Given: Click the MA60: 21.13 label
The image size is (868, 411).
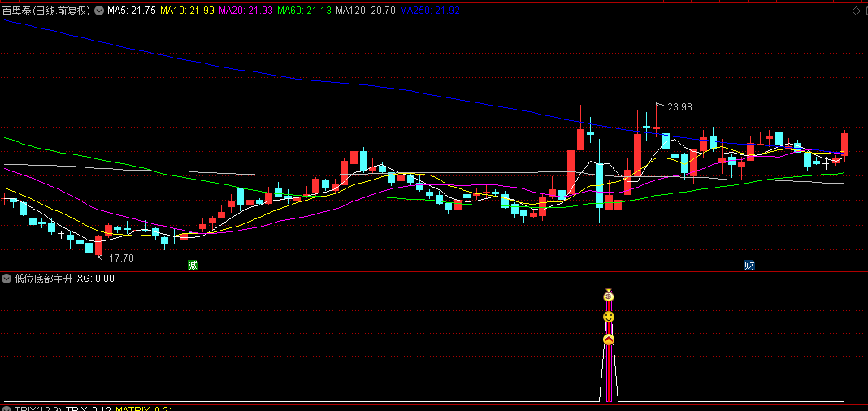Looking at the screenshot, I should [x=304, y=11].
